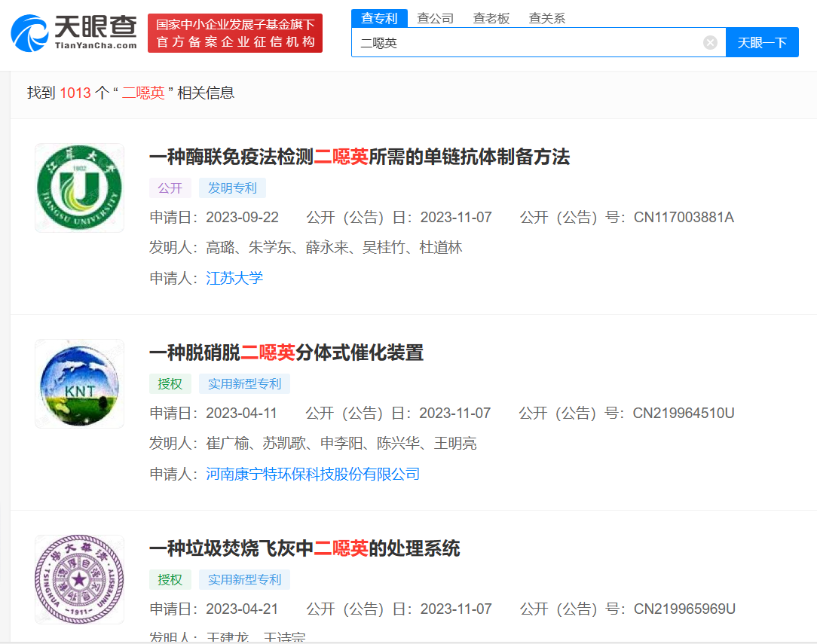Image resolution: width=817 pixels, height=644 pixels.
Task: Open patent 一种脱硝脱二噁英分体式催化装置
Action: click(286, 353)
